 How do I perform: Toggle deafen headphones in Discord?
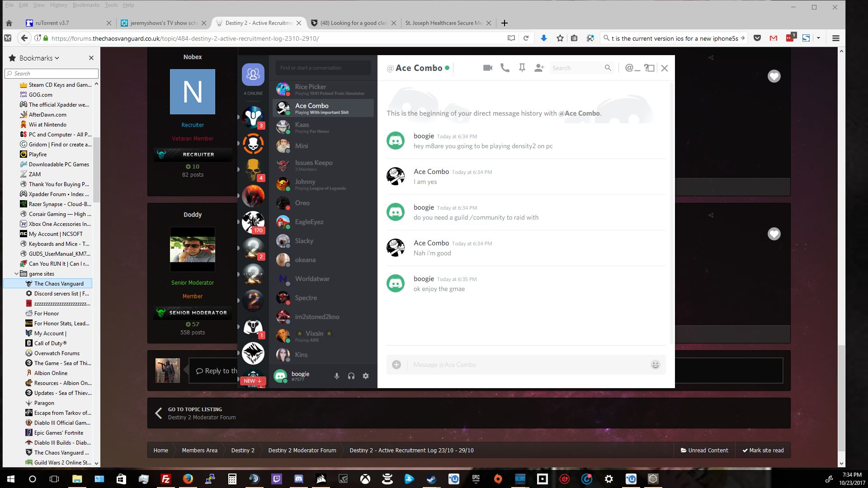pyautogui.click(x=351, y=376)
